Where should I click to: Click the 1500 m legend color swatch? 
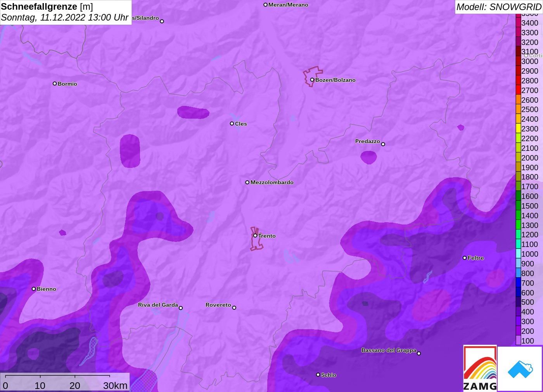coord(518,205)
